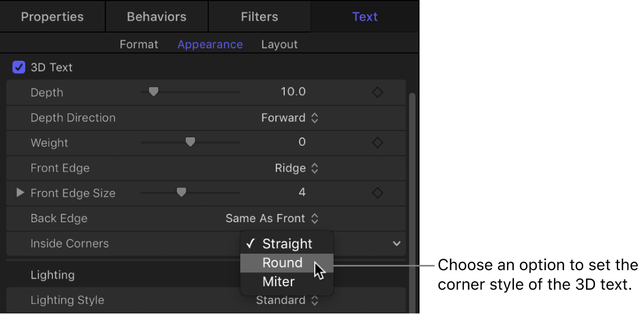This screenshot has height=315, width=644.
Task: Switch to the Properties tab
Action: coord(52,16)
